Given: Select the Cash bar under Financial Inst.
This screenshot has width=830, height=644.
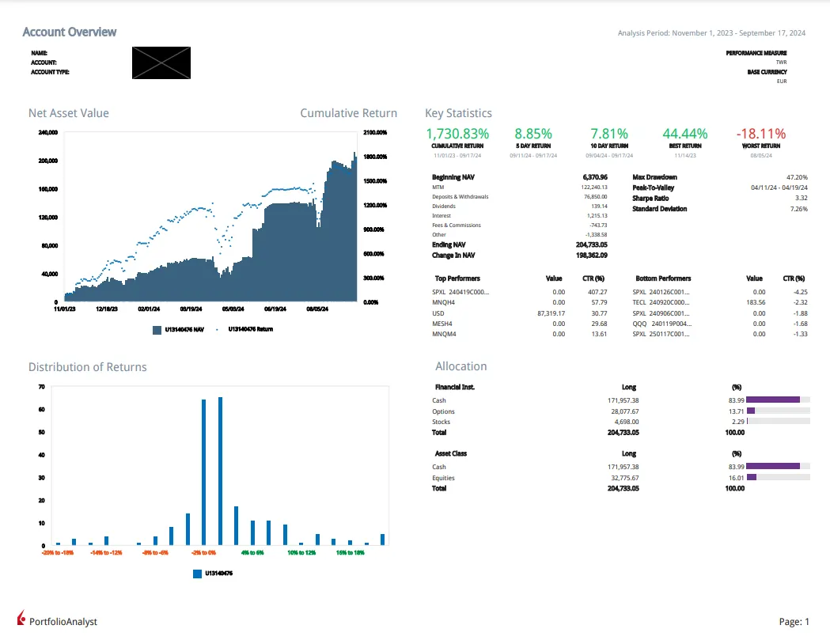Looking at the screenshot, I should [x=773, y=400].
